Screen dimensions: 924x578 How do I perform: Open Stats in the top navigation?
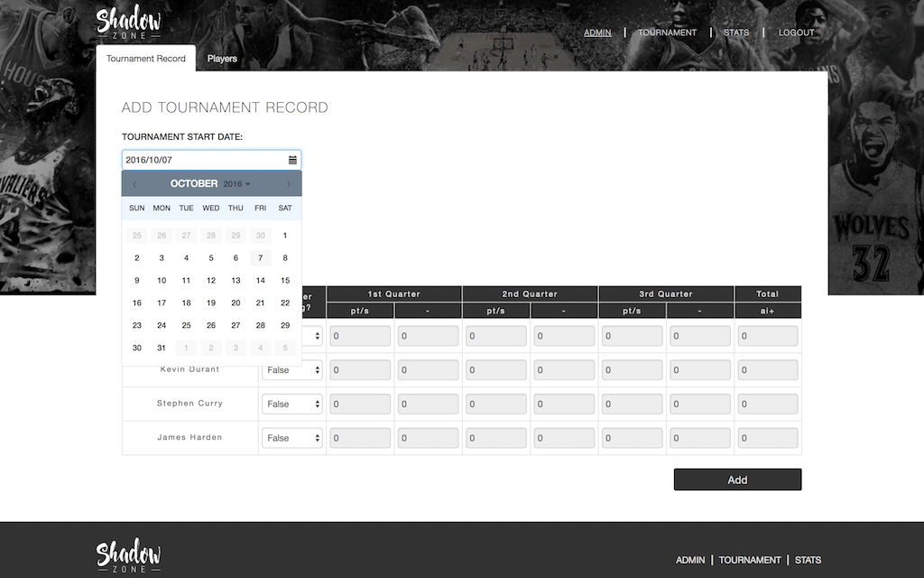tap(736, 33)
